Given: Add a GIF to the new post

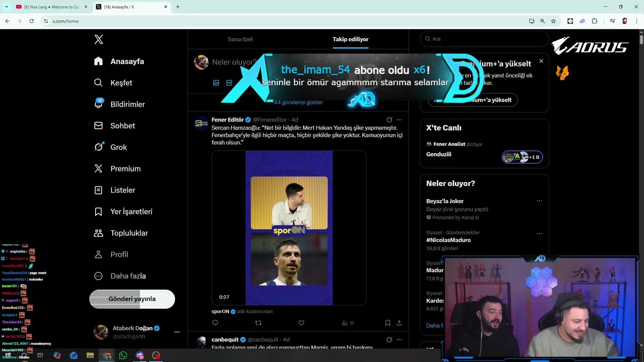Looking at the screenshot, I should click(x=229, y=82).
